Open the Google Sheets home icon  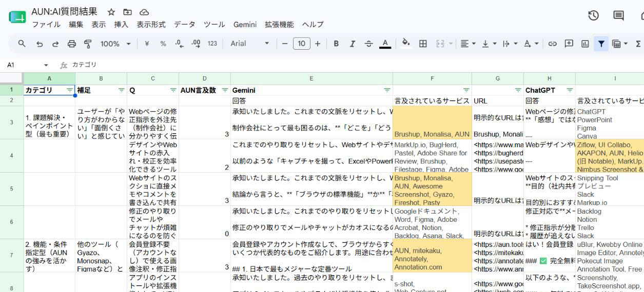(x=17, y=17)
